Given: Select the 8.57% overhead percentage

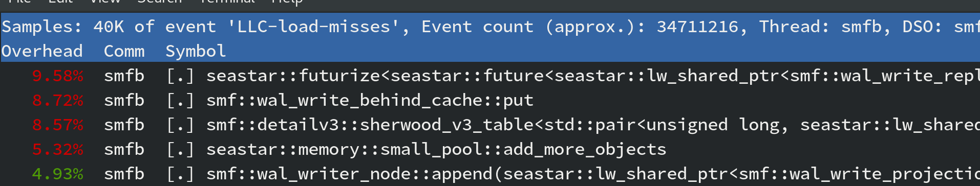Looking at the screenshot, I should tap(57, 125).
